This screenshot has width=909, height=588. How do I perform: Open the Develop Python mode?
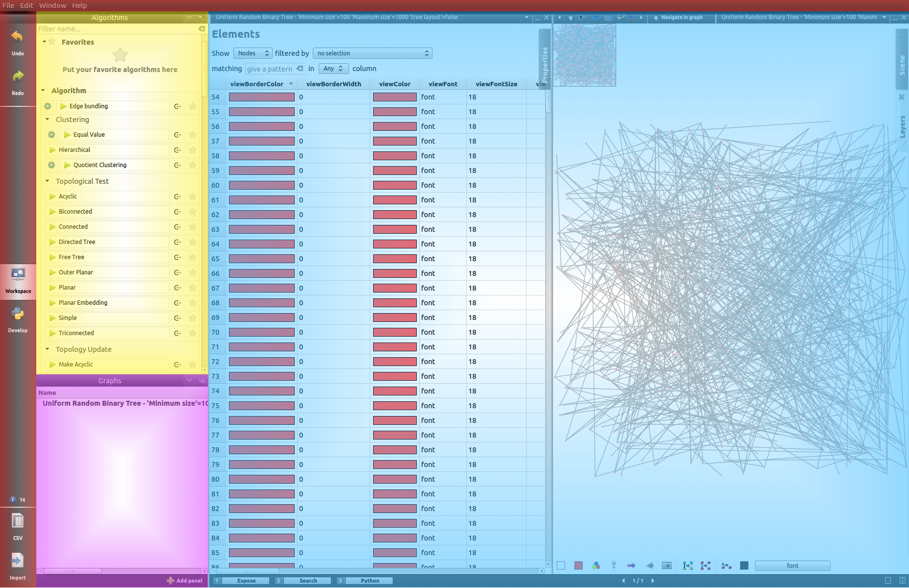18,319
